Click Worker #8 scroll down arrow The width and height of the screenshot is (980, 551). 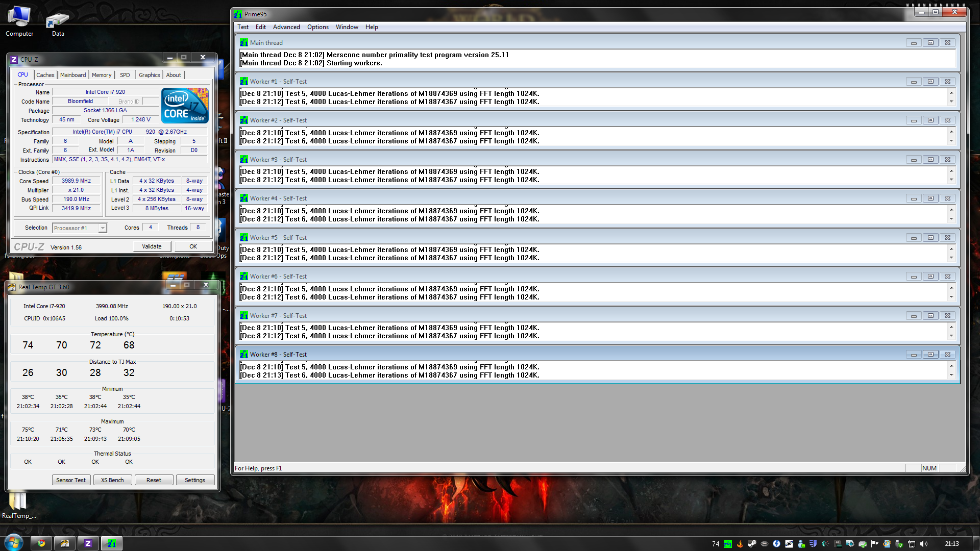click(x=951, y=375)
